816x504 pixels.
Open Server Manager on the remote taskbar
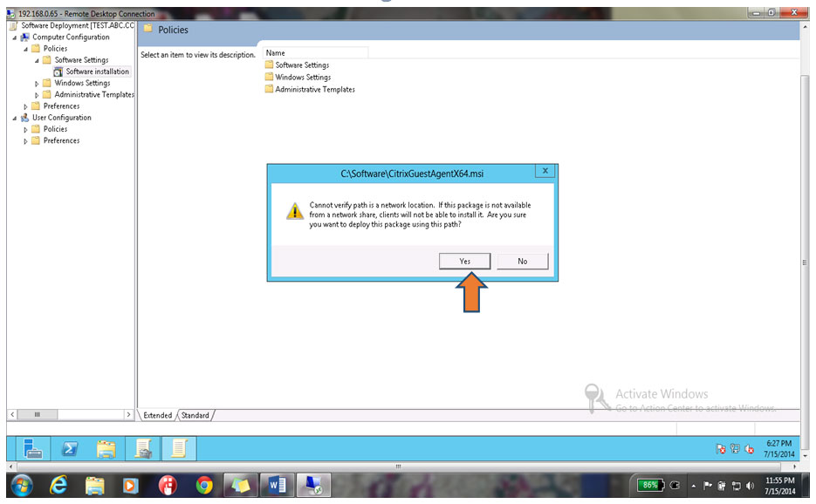pyautogui.click(x=33, y=448)
